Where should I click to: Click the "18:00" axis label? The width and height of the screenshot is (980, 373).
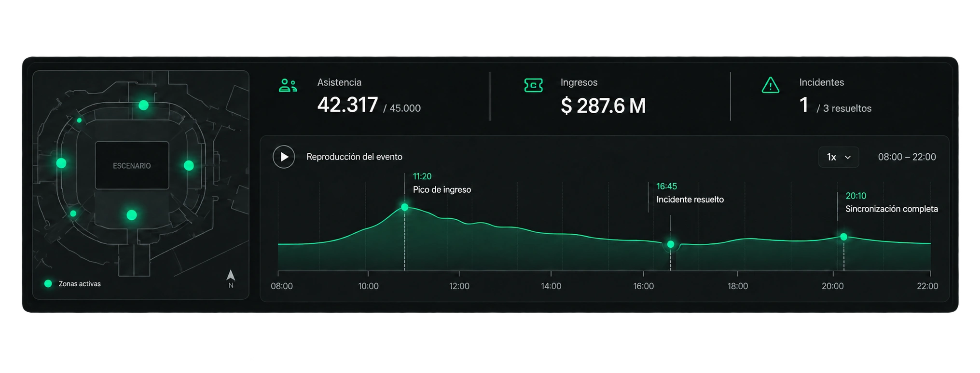(738, 286)
